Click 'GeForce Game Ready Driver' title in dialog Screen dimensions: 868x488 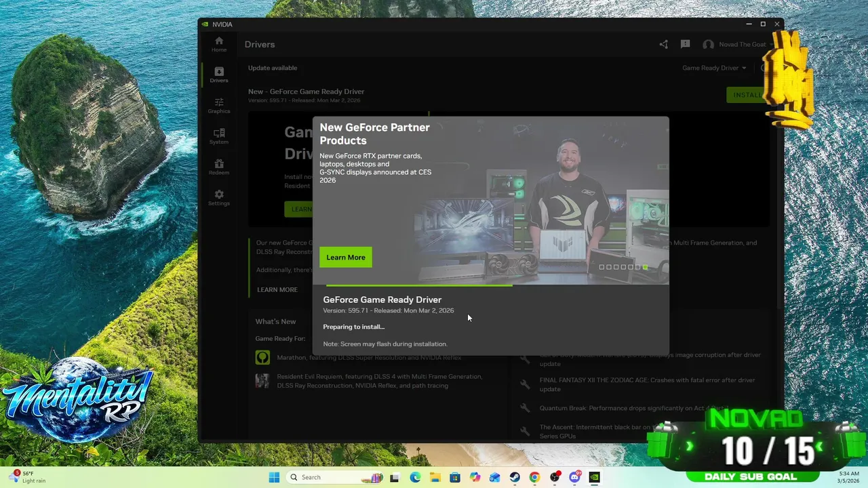click(x=382, y=300)
